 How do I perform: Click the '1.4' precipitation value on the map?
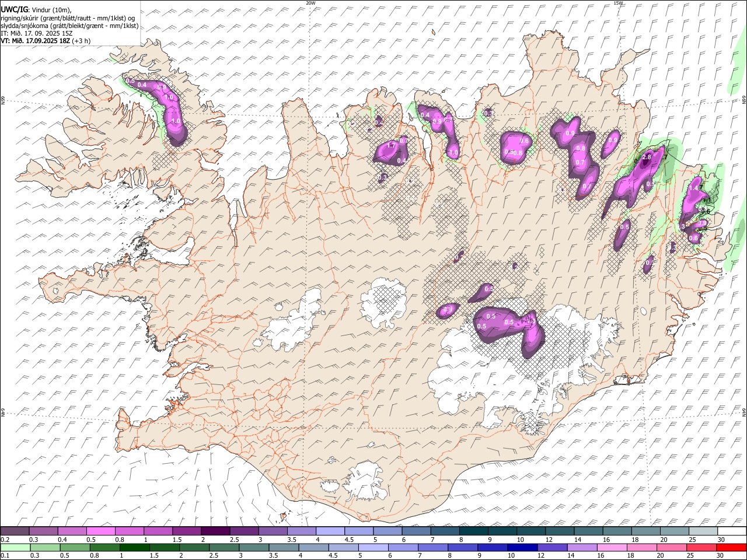pos(694,189)
